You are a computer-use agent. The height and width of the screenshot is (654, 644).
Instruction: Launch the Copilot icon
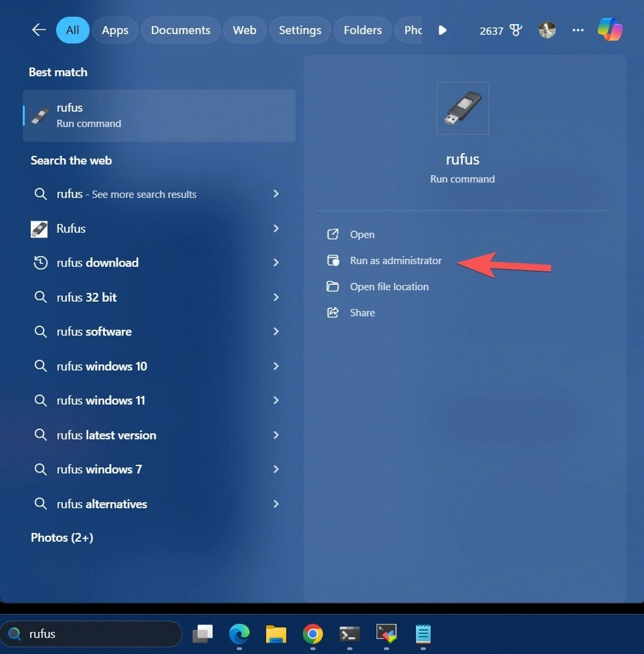click(x=610, y=29)
